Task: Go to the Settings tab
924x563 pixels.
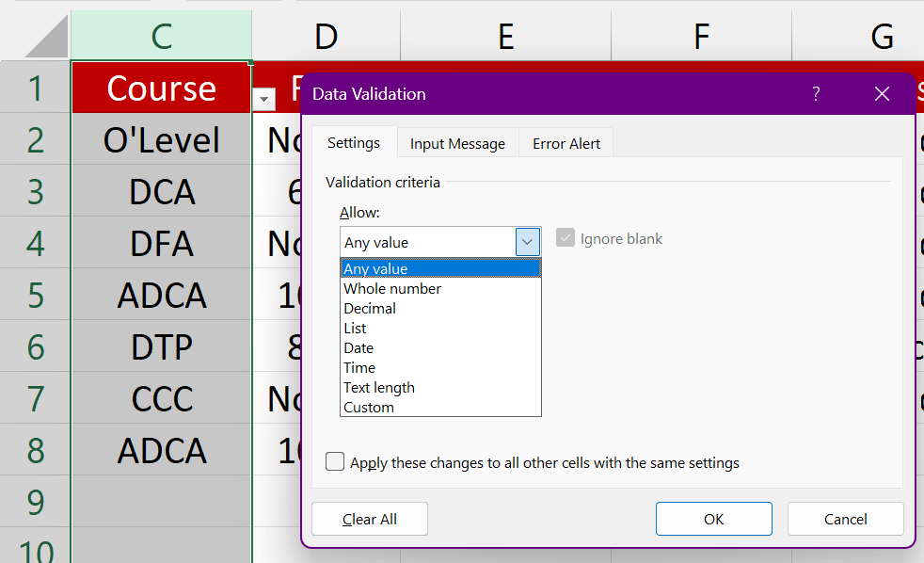Action: point(354,143)
